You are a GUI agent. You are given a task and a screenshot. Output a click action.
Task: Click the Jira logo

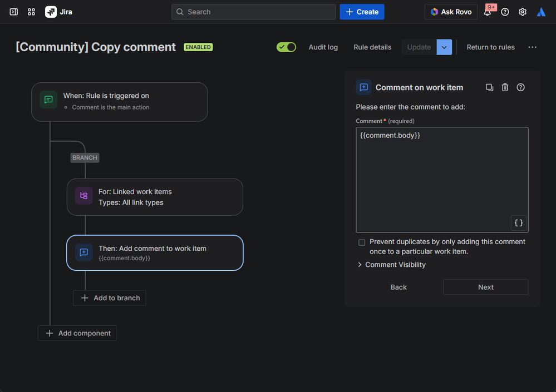tap(59, 12)
